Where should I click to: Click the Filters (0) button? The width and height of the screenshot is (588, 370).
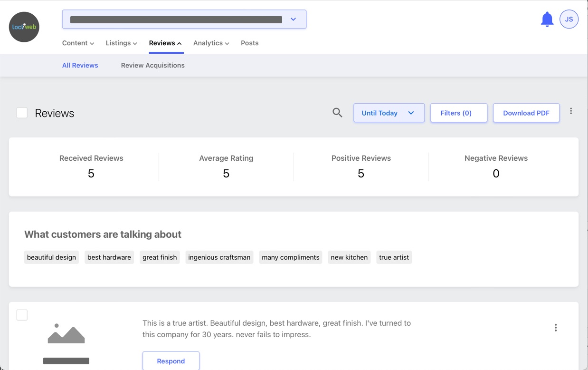coord(458,113)
